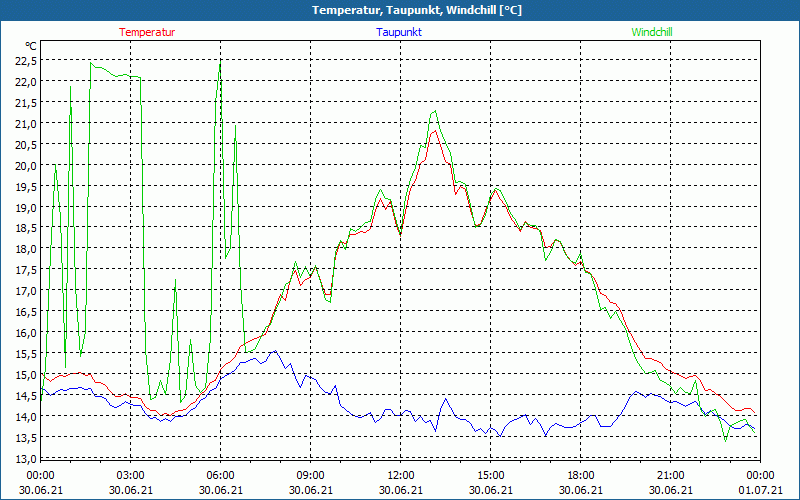Click the 06:00 time axis label

coord(220,474)
